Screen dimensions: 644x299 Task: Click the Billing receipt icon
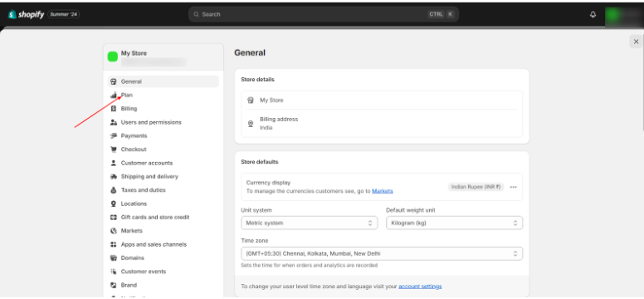pos(114,109)
